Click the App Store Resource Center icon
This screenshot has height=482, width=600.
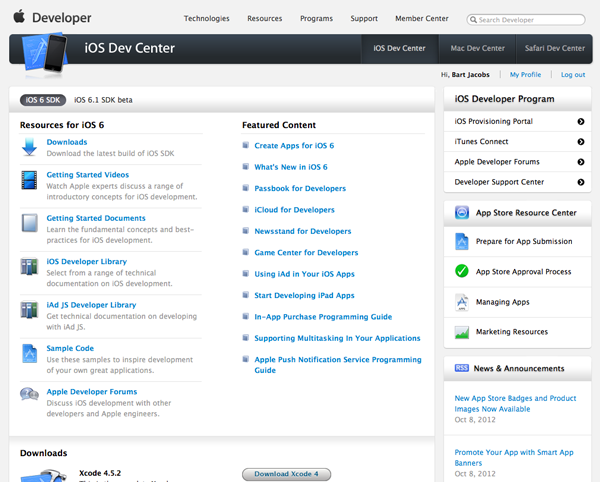462,212
